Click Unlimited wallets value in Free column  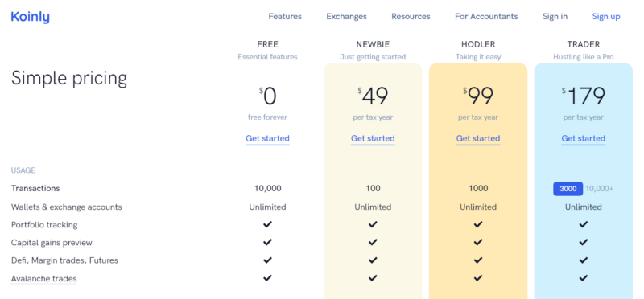tap(267, 207)
